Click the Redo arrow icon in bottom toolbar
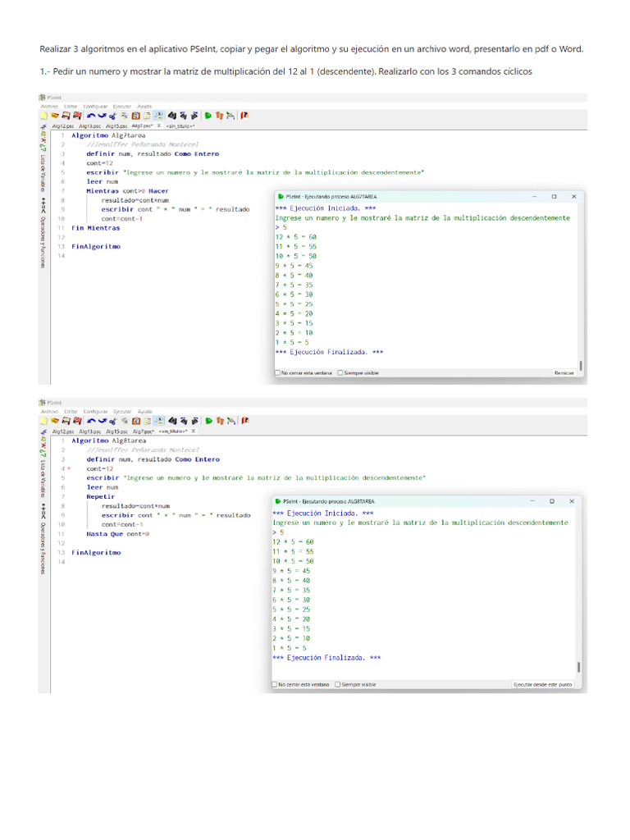This screenshot has height=840, width=630. 100,421
